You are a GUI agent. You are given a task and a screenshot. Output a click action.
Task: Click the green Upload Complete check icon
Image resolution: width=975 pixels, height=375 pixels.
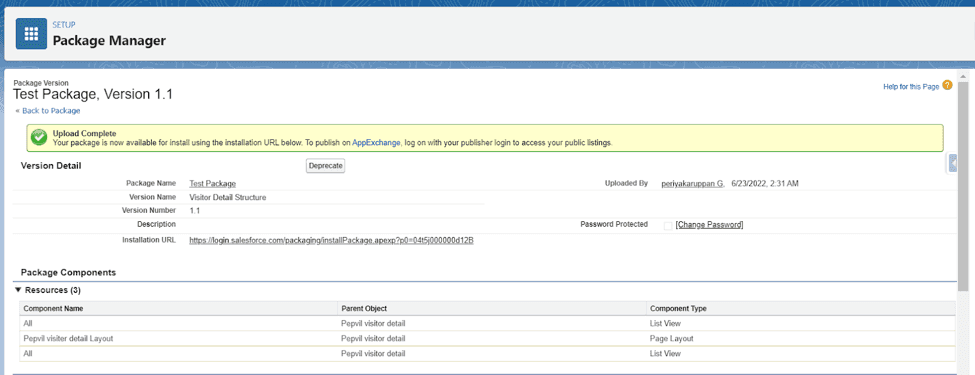coord(39,137)
